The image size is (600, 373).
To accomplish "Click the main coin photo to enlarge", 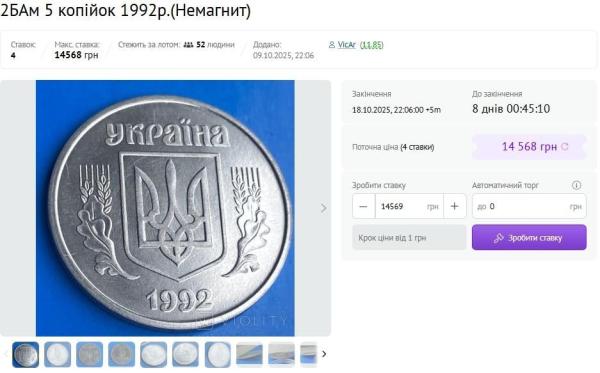I will pyautogui.click(x=165, y=208).
